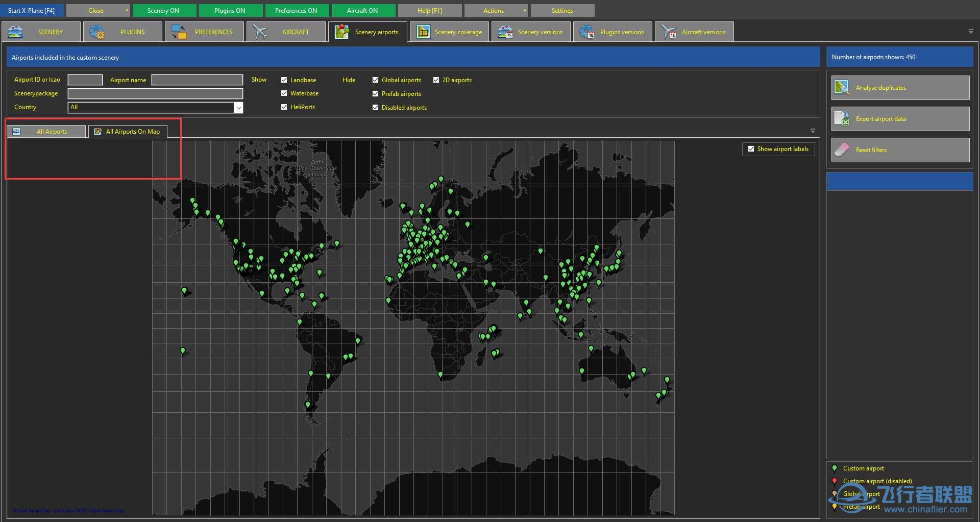
Task: Open Help [F1]
Action: (430, 10)
